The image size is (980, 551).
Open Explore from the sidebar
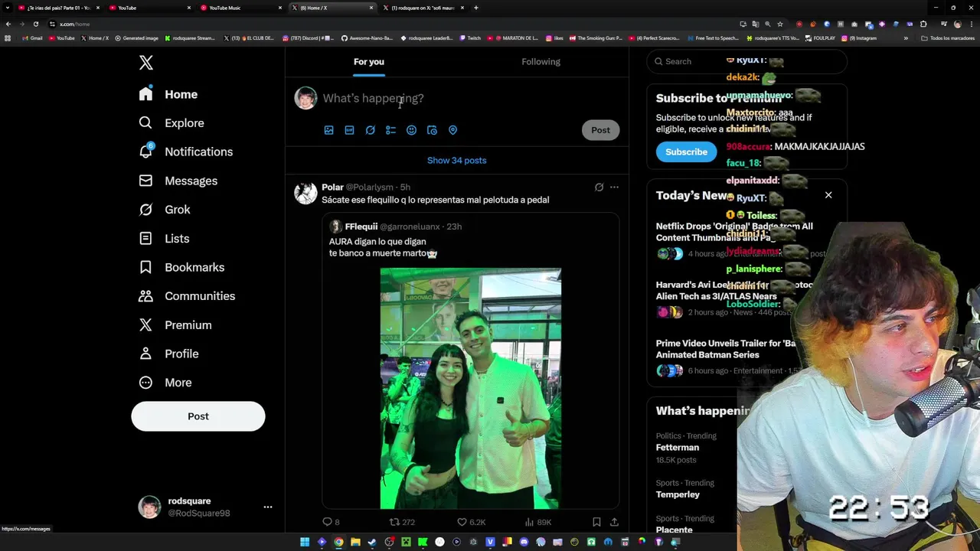click(171, 123)
